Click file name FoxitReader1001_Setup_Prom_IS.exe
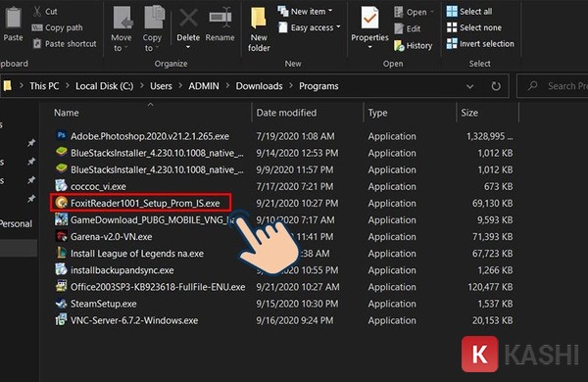The width and height of the screenshot is (588, 382). [x=145, y=203]
